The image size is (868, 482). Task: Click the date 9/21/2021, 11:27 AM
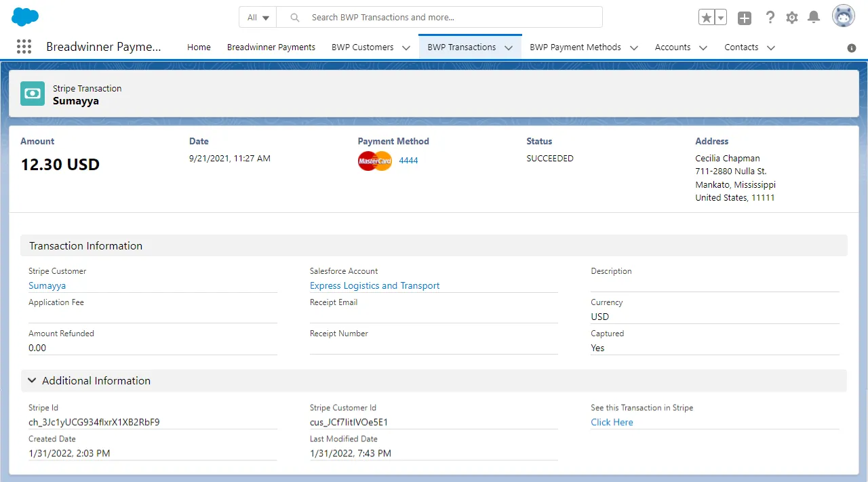230,158
